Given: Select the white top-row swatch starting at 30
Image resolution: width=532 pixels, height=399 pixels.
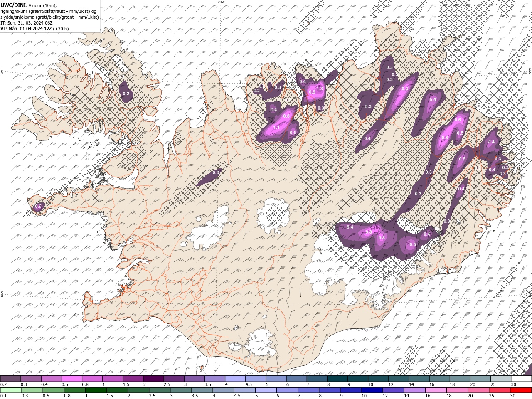Looking at the screenshot, I should [521, 379].
